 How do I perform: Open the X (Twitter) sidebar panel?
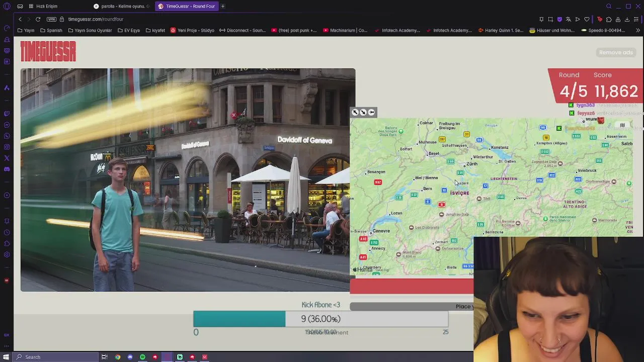7,158
